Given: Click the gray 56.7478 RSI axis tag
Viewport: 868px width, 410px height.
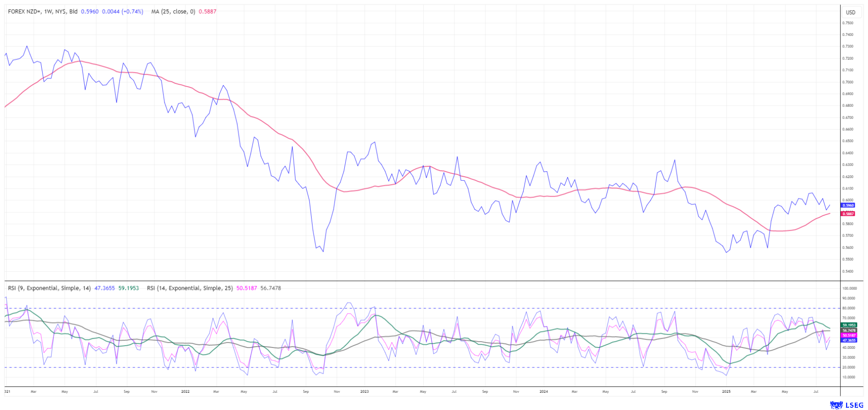Looking at the screenshot, I should pyautogui.click(x=849, y=330).
